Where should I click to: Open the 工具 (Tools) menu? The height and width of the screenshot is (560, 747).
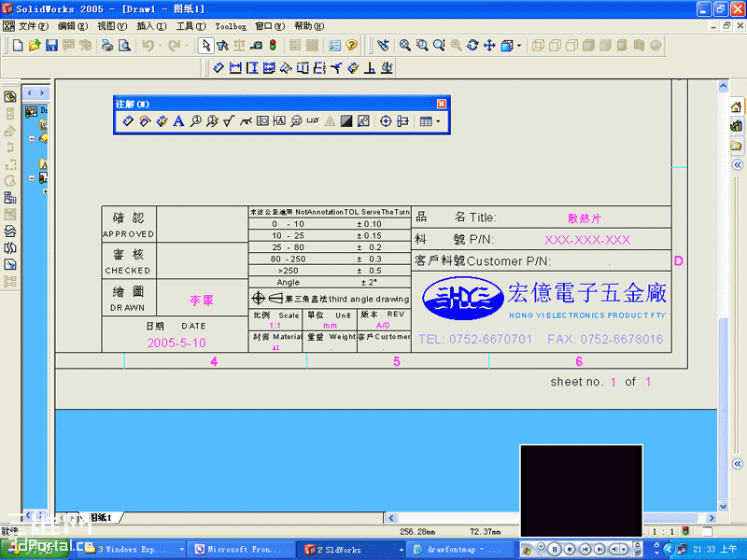pyautogui.click(x=191, y=26)
